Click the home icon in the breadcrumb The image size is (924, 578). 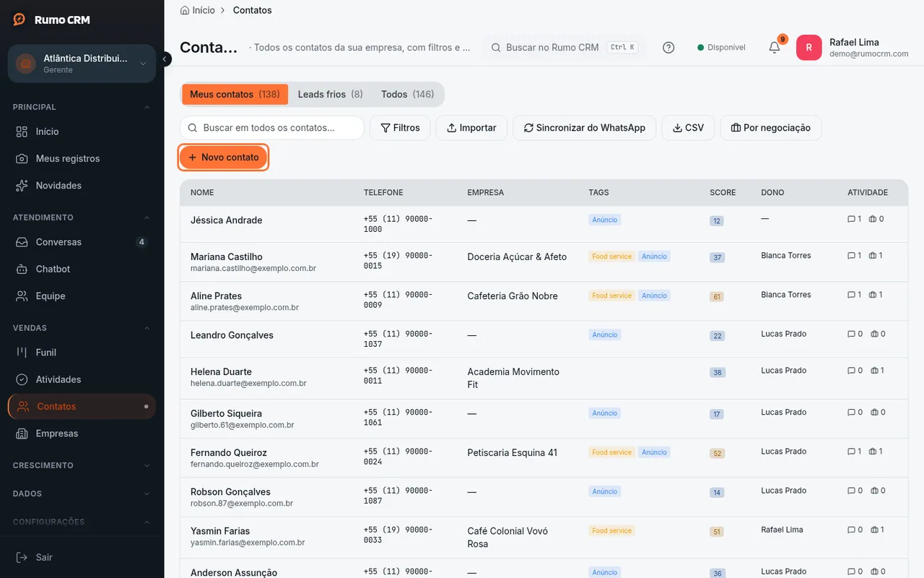[x=185, y=10]
